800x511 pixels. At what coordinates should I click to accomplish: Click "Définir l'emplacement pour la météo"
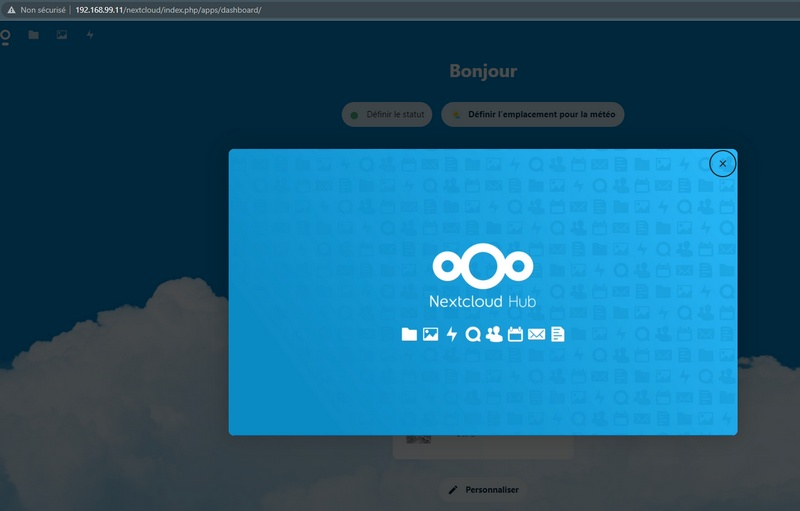point(533,115)
